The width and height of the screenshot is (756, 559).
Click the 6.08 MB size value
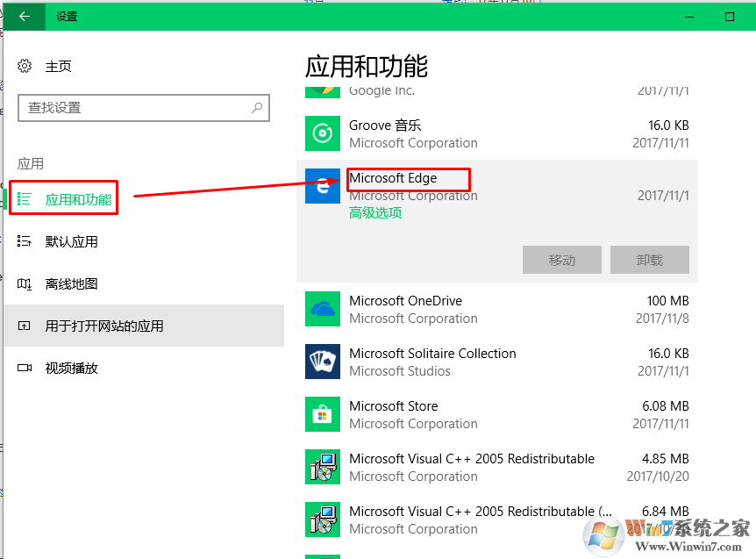coord(666,406)
